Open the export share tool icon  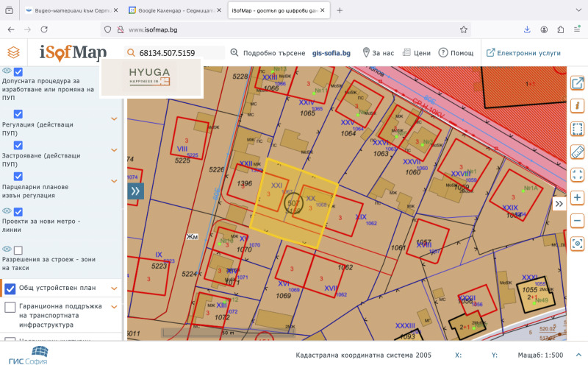578,83
